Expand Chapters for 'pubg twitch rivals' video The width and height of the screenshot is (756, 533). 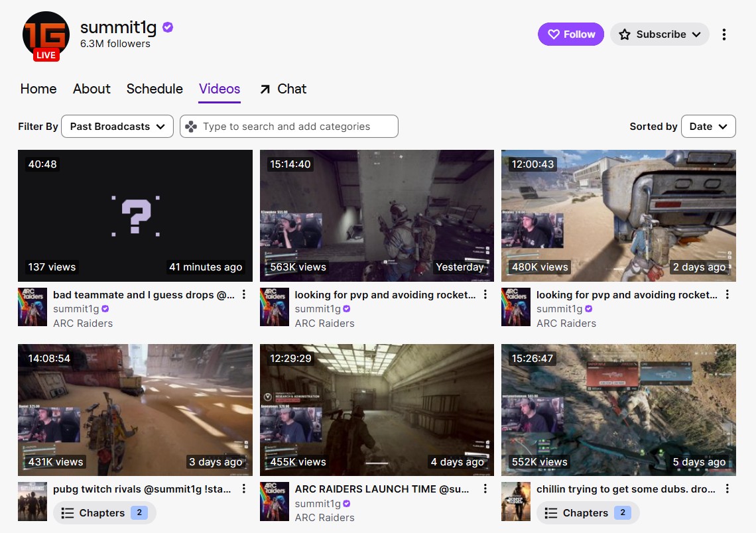tap(105, 512)
